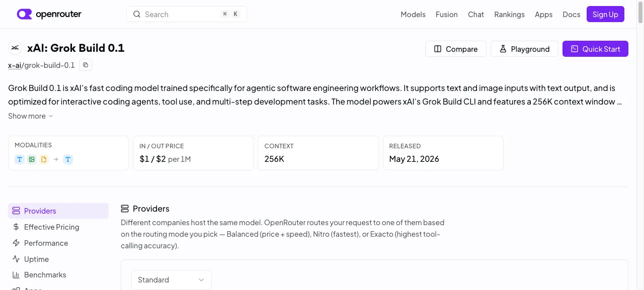Click the text output modality icon
This screenshot has height=290, width=644.
click(68, 159)
